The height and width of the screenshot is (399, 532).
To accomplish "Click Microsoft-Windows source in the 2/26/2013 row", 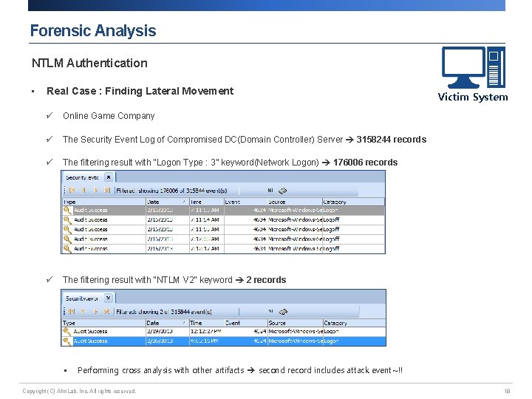I will (296, 341).
